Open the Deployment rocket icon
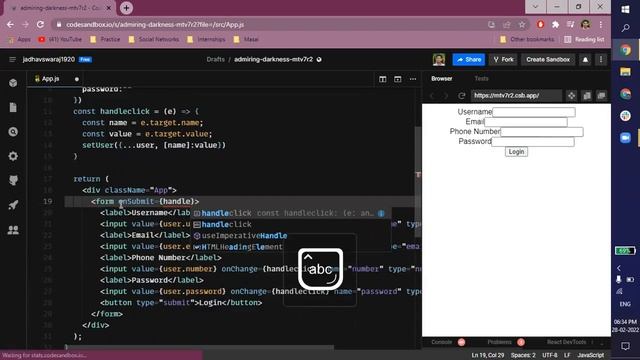This screenshot has height=360, width=640. [x=13, y=205]
